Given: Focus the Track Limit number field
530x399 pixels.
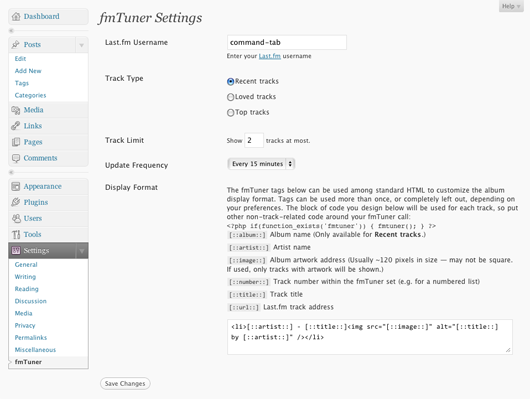Looking at the screenshot, I should tap(254, 140).
